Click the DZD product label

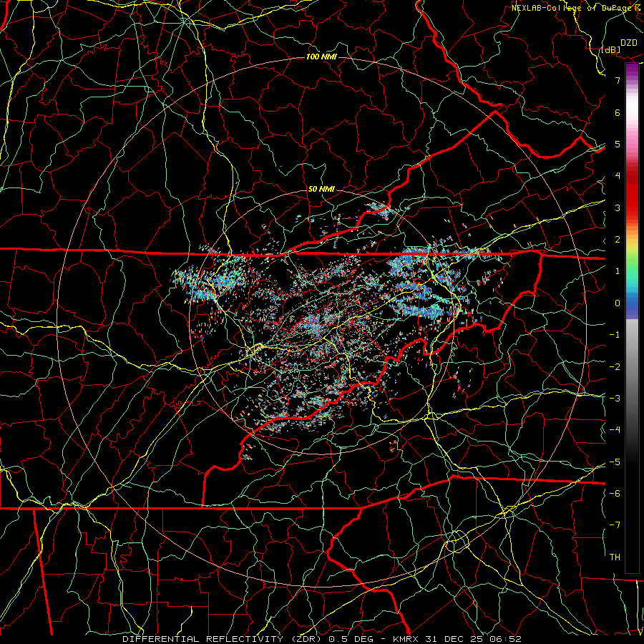pos(628,43)
